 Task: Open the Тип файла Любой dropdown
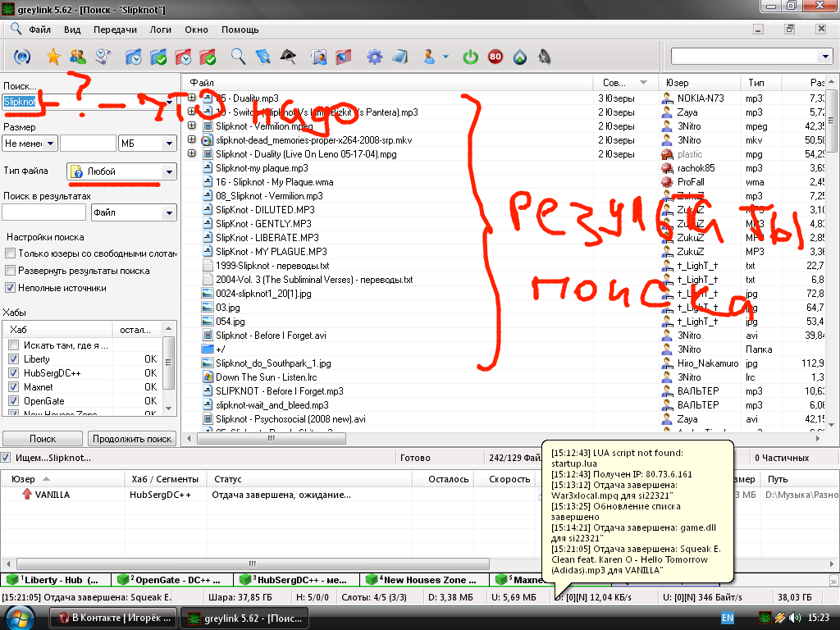pos(169,171)
